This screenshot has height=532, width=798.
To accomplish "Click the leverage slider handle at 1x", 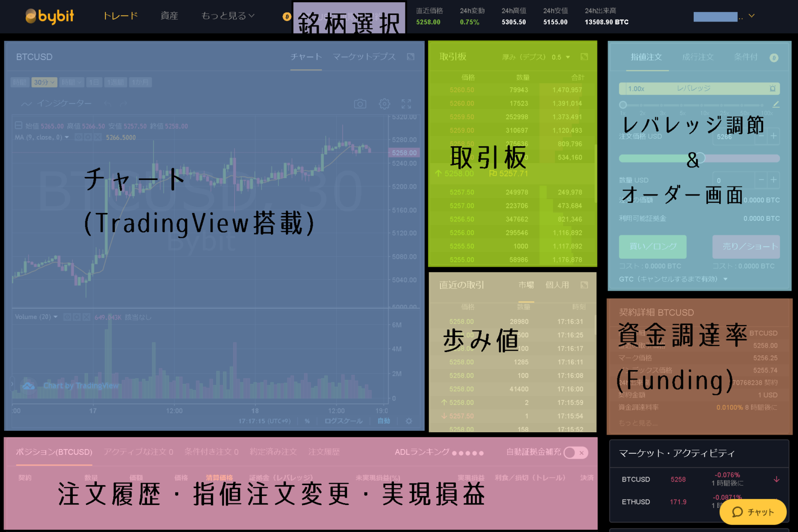I will click(x=623, y=105).
